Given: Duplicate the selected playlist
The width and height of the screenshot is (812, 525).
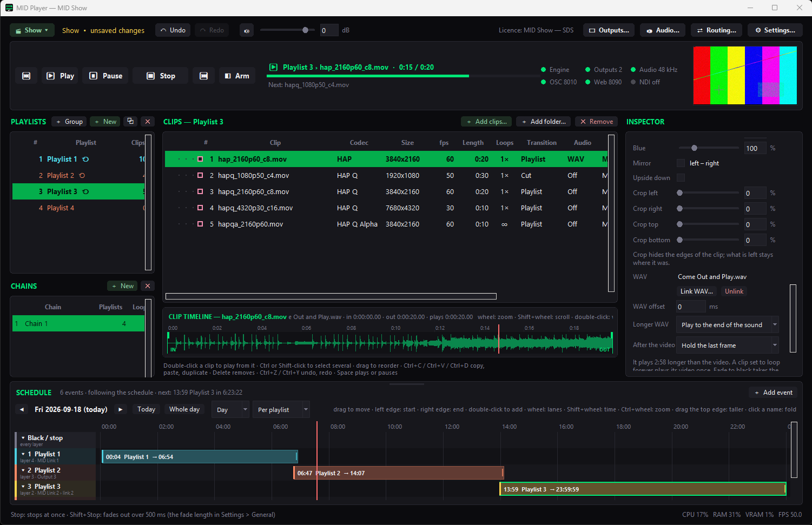Looking at the screenshot, I should tap(130, 122).
